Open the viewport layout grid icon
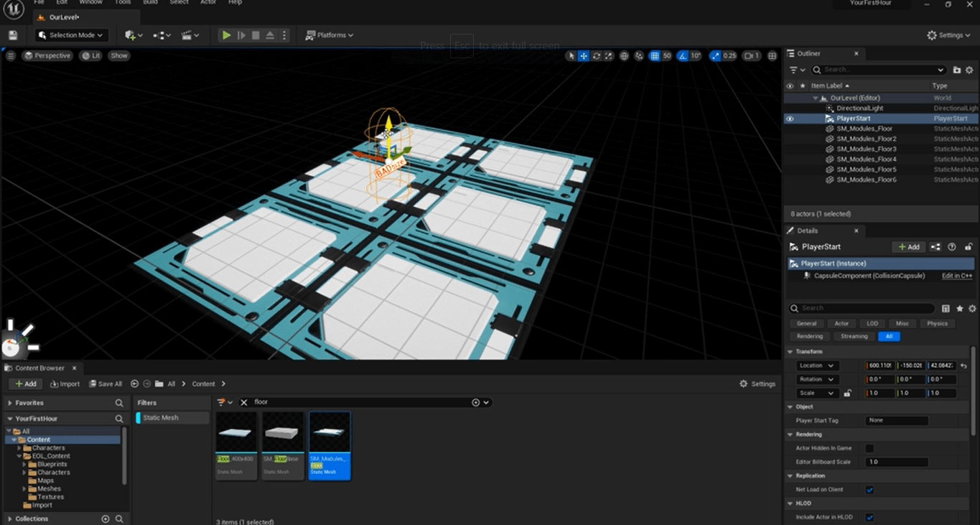The width and height of the screenshot is (980, 525). pyautogui.click(x=773, y=56)
